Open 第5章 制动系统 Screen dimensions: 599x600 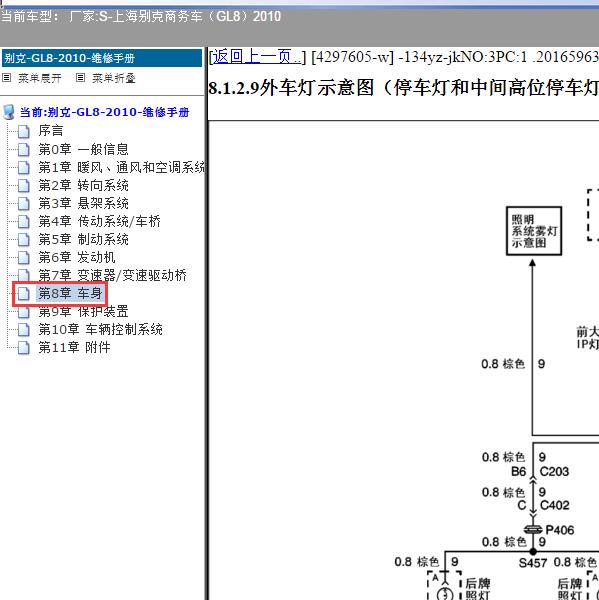point(83,239)
